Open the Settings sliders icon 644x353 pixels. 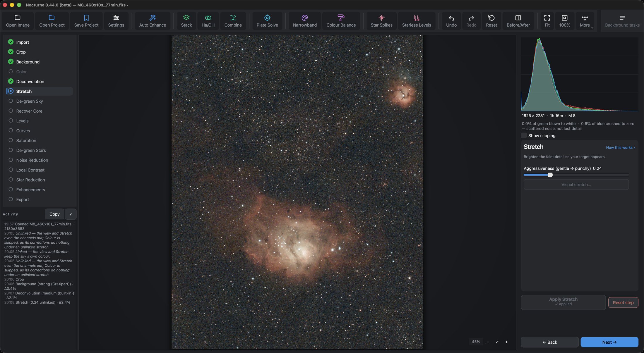(x=116, y=18)
